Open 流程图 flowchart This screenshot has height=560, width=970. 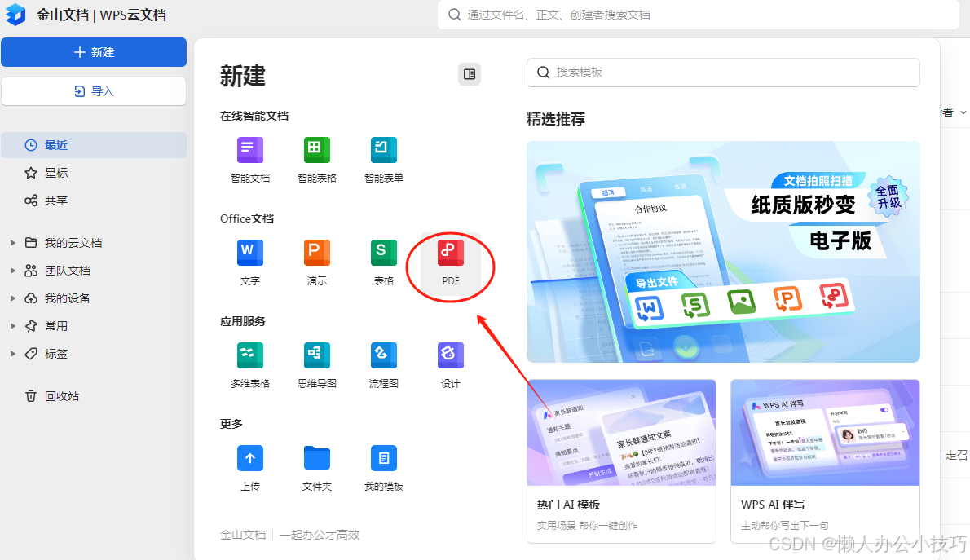click(384, 366)
